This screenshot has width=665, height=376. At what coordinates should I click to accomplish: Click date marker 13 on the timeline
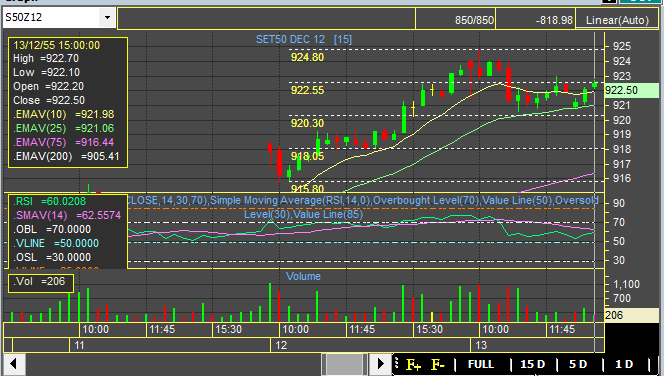click(x=481, y=345)
